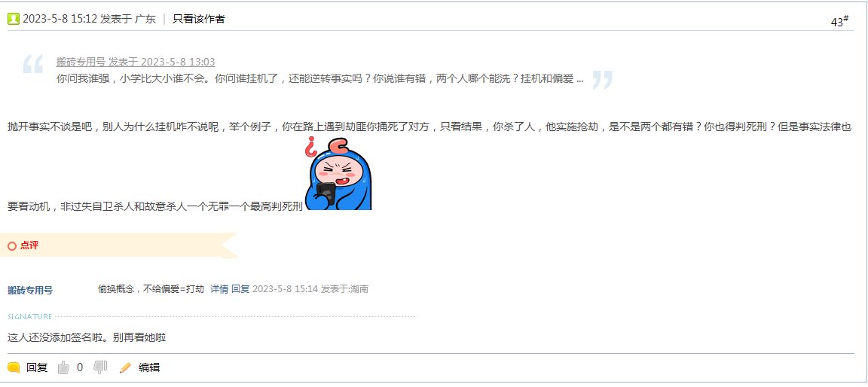
Task: Click the yellow reply speech bubble icon
Action: point(14,367)
